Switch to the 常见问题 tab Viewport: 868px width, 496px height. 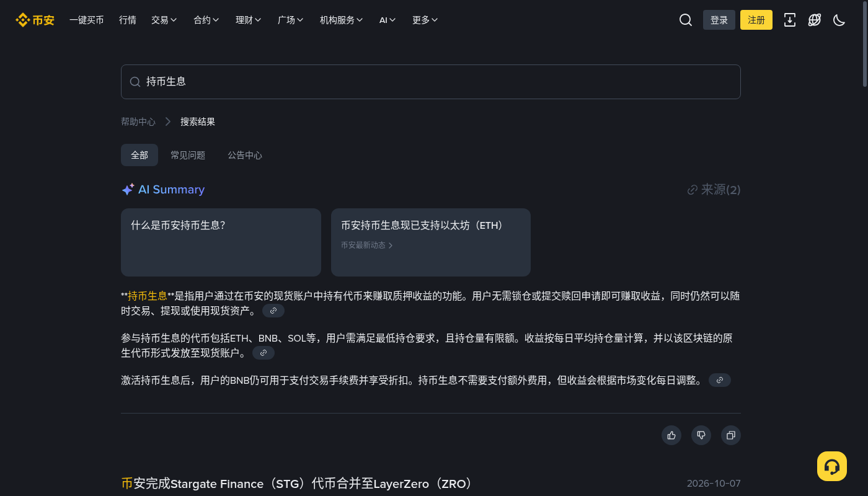(x=188, y=155)
